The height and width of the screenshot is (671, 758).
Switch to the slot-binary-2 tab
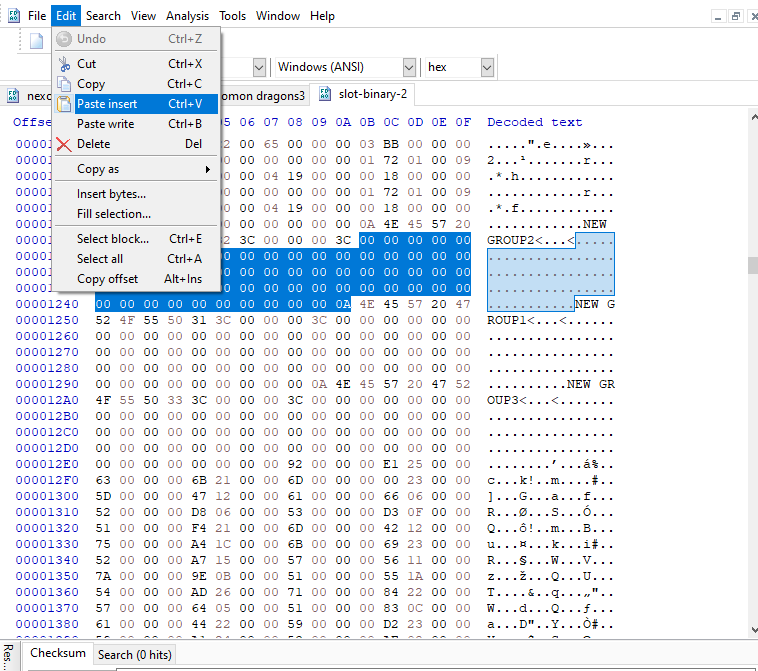363,94
